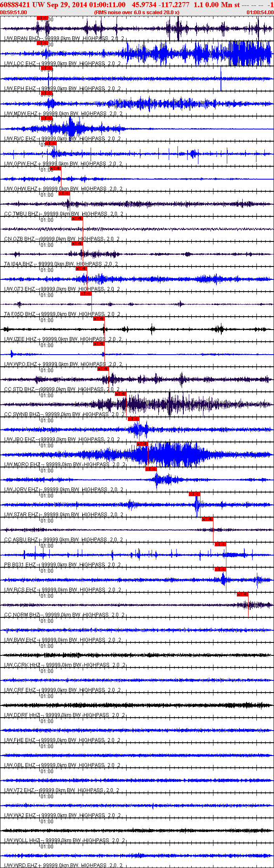Click the UW.BRAN BHZ station label
The image size is (274, 868).
tap(21, 38)
